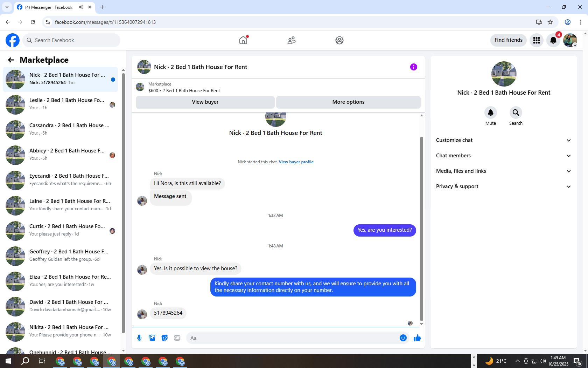Viewport: 588px width, 368px height.
Task: Open Nick's conversation in the chat list
Action: pos(60,80)
